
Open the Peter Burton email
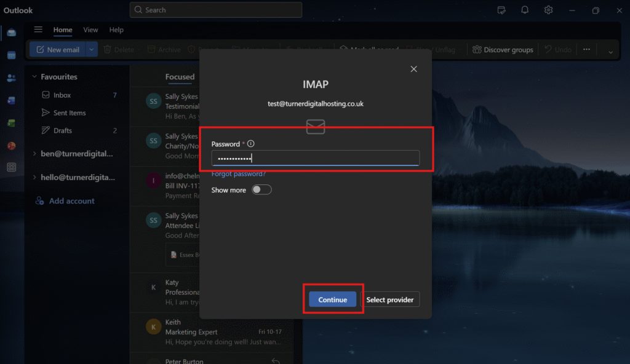212,359
